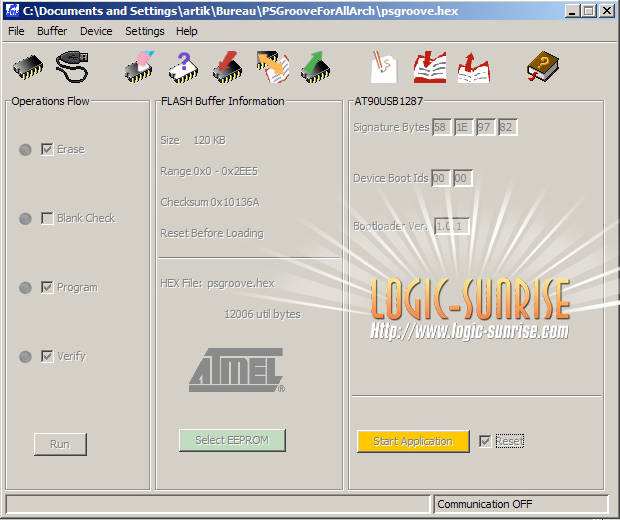Click the second Device Boot Ids field
The width and height of the screenshot is (620, 520).
pyautogui.click(x=463, y=178)
